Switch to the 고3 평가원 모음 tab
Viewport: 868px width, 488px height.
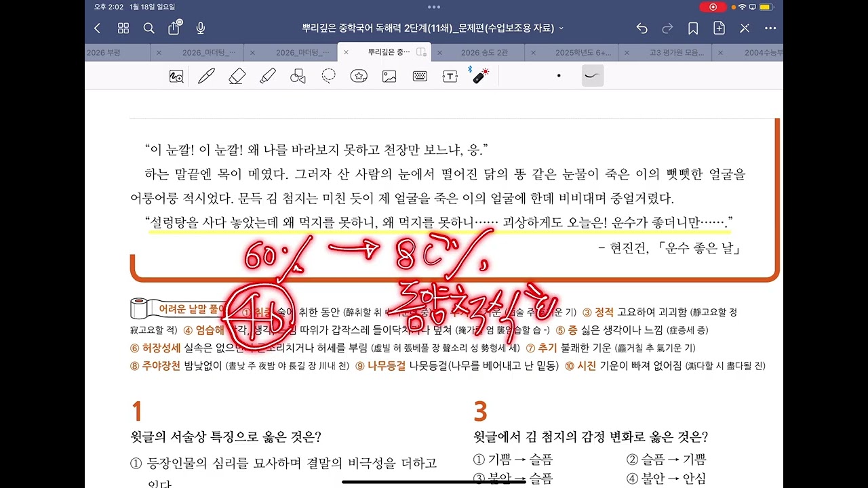[677, 52]
